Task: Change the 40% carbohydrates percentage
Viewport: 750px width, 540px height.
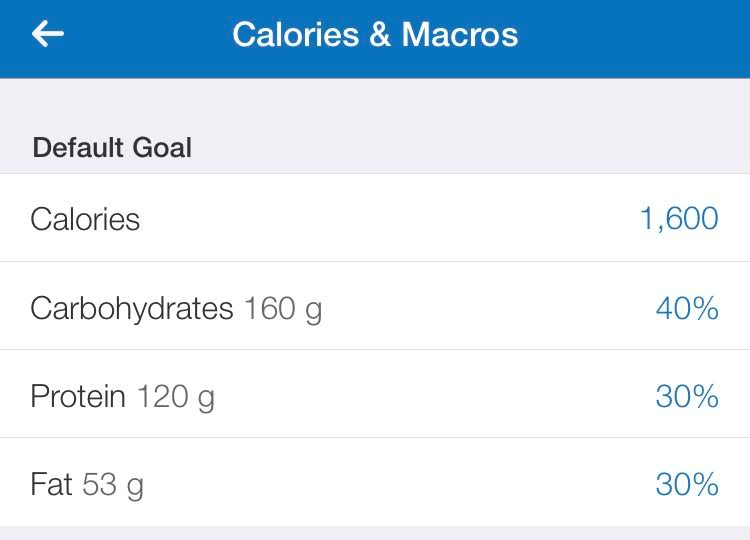Action: click(x=687, y=308)
